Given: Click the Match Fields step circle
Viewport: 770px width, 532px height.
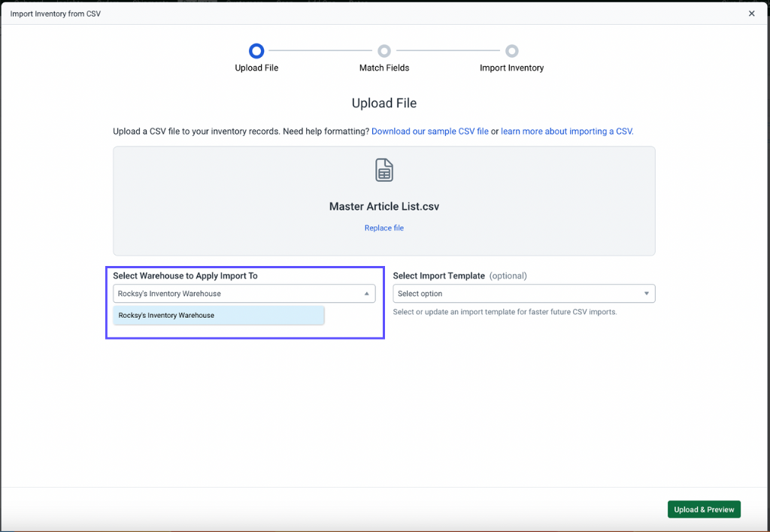Looking at the screenshot, I should tap(384, 51).
